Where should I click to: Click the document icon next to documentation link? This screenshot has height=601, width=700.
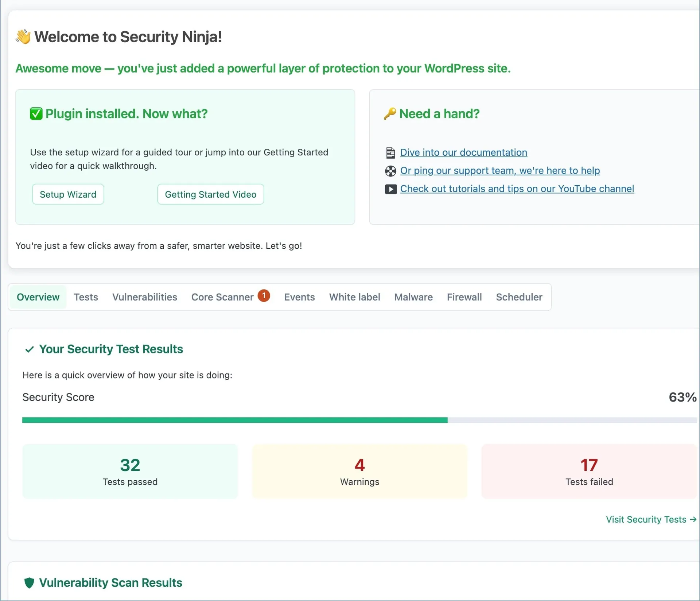coord(390,153)
